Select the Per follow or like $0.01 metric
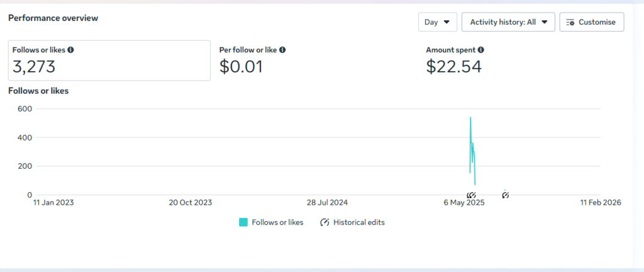This screenshot has width=644, height=272. 252,60
